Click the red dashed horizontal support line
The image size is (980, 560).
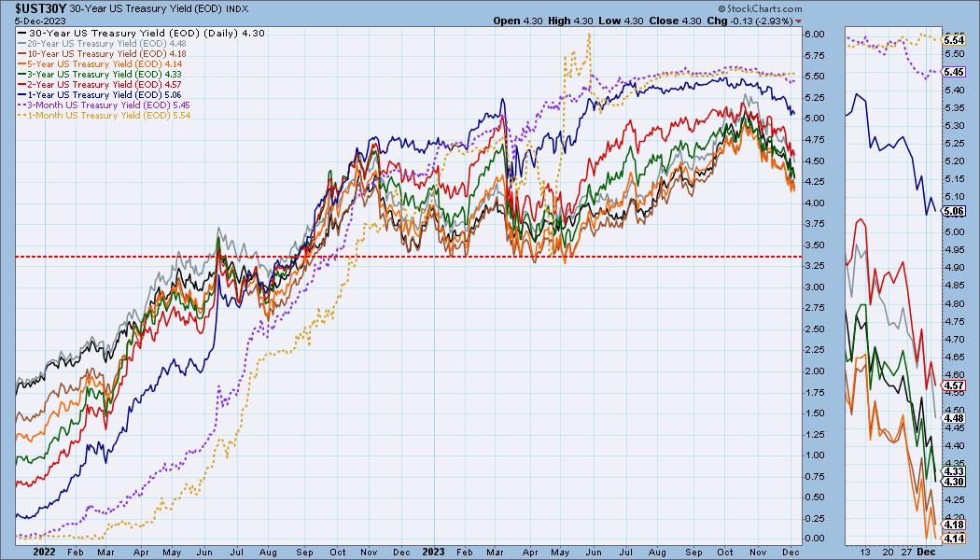[x=408, y=257]
